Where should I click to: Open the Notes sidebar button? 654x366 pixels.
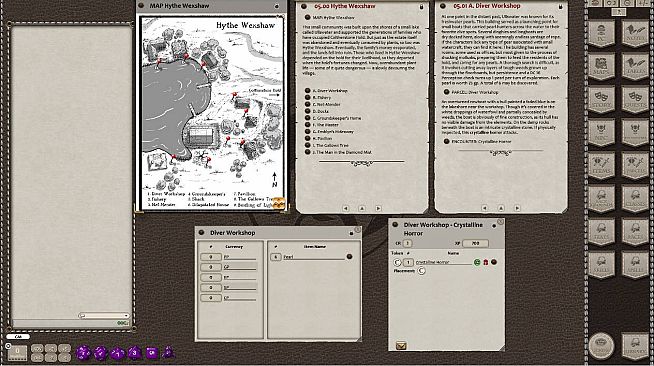pyautogui.click(x=635, y=34)
